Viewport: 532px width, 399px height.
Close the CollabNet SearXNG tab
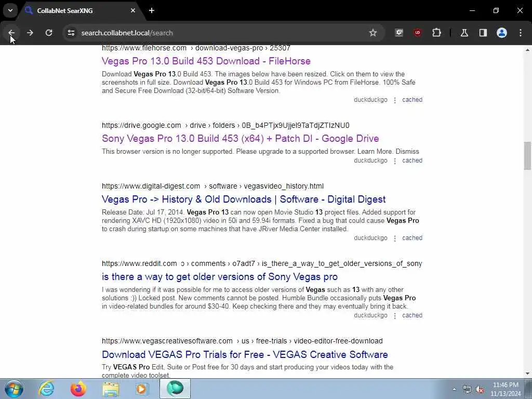[133, 10]
